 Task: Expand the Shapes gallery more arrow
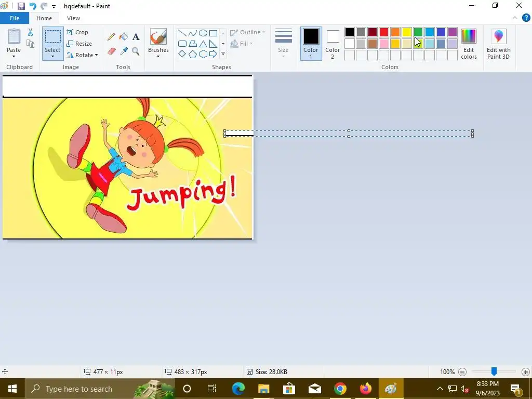[223, 54]
